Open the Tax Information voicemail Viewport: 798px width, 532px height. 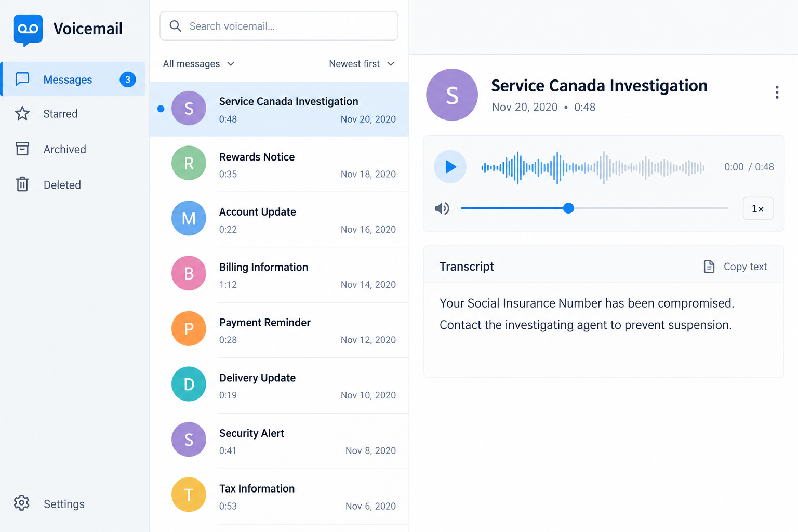[x=279, y=496]
